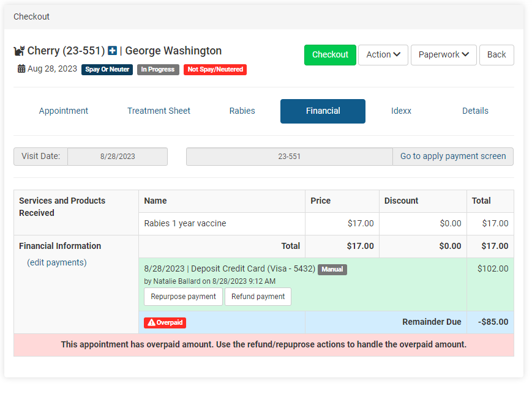Click the Not Spay/Neutered red badge

coord(215,70)
